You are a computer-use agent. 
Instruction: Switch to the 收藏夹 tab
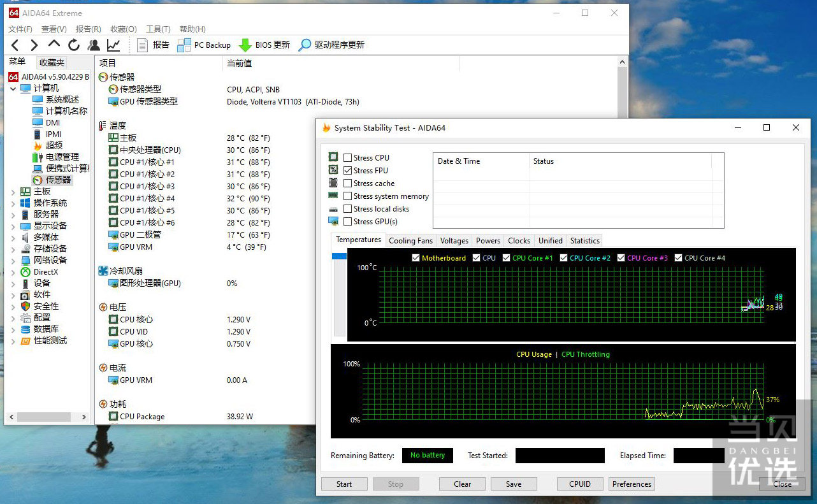[x=52, y=62]
